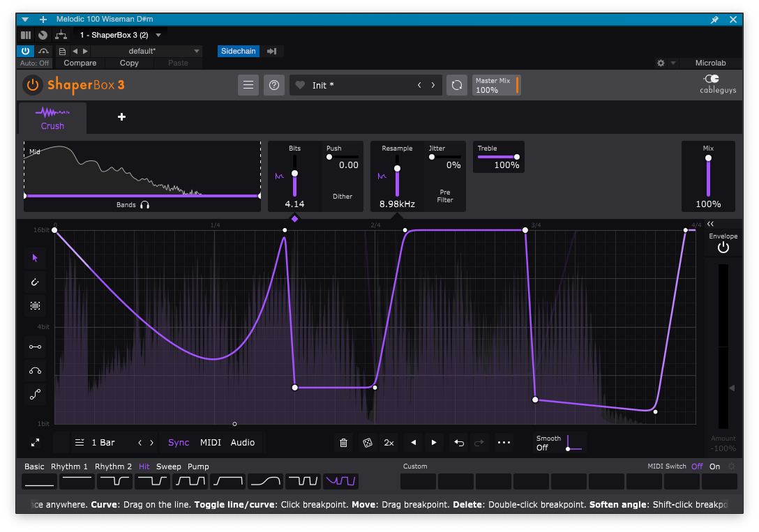Click the Copy button
The width and height of the screenshot is (759, 532).
point(129,63)
